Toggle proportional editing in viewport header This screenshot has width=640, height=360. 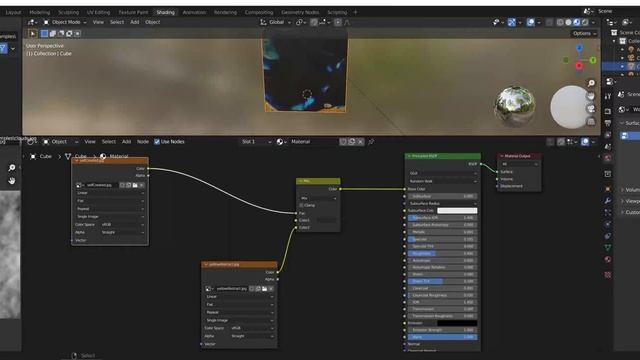pos(338,22)
